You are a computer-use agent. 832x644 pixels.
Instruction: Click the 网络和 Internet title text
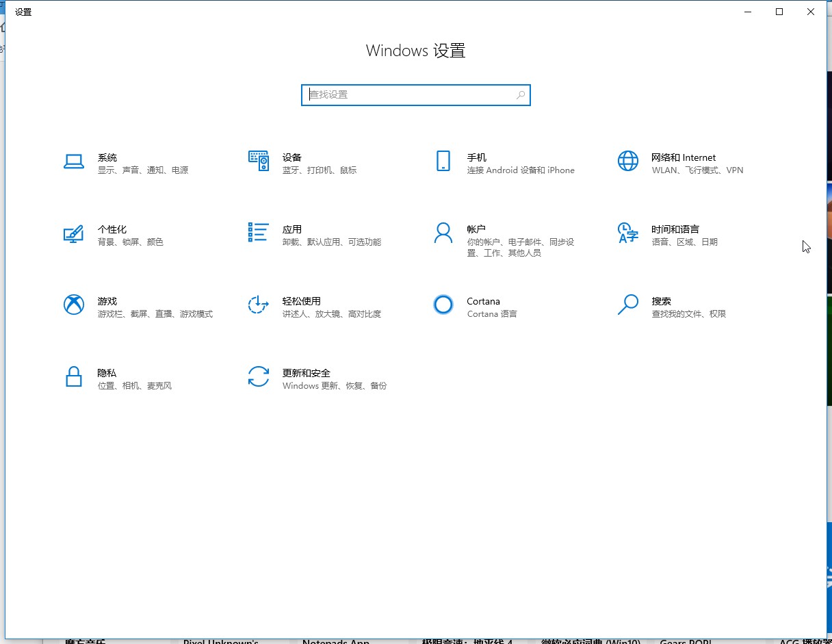(683, 157)
